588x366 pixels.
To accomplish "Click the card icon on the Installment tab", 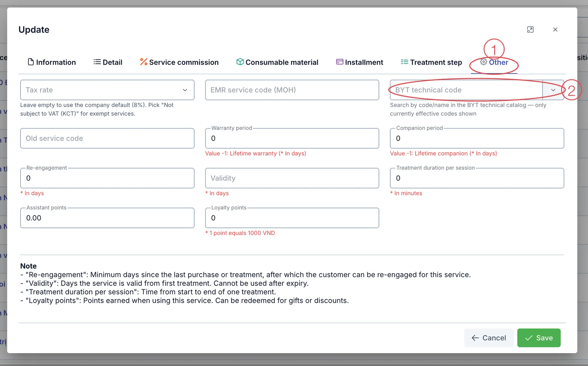I will click(x=340, y=62).
